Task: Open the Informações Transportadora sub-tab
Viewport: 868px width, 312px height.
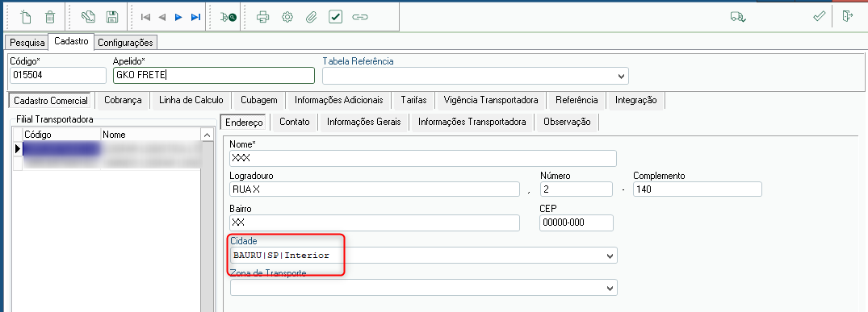Action: (472, 122)
